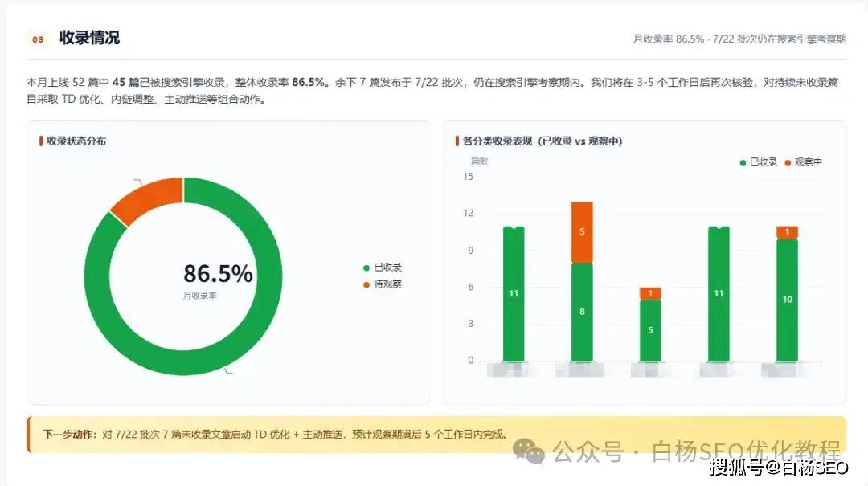Click the green bar segment labeled 10
This screenshot has width=868, height=486.
[x=787, y=300]
